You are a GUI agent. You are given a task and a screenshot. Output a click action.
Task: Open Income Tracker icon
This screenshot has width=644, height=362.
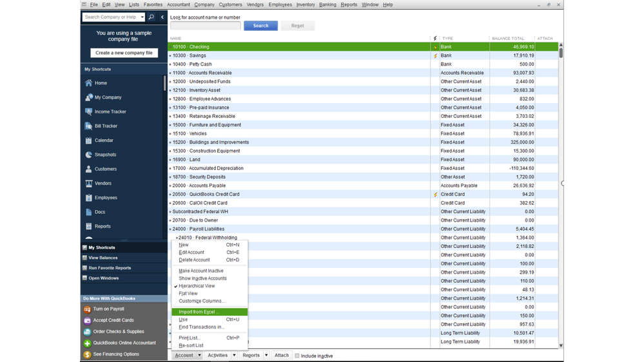88,111
